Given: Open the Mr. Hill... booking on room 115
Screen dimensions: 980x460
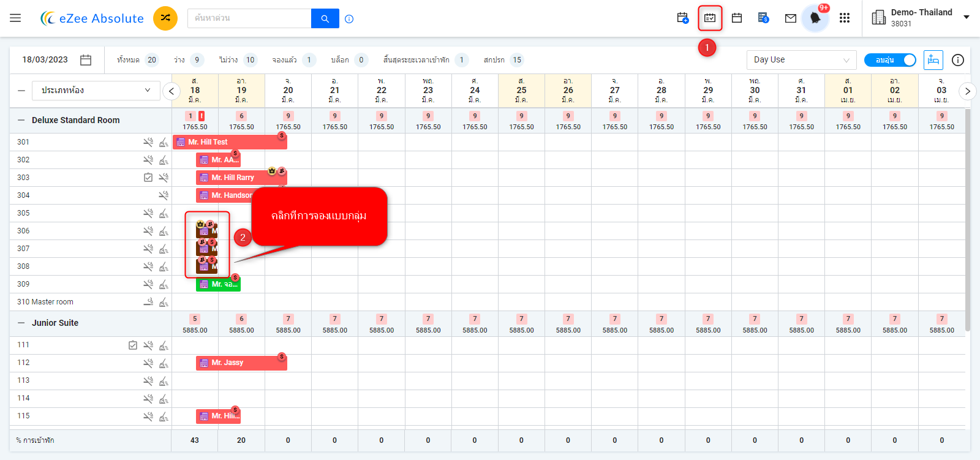Looking at the screenshot, I should (218, 417).
